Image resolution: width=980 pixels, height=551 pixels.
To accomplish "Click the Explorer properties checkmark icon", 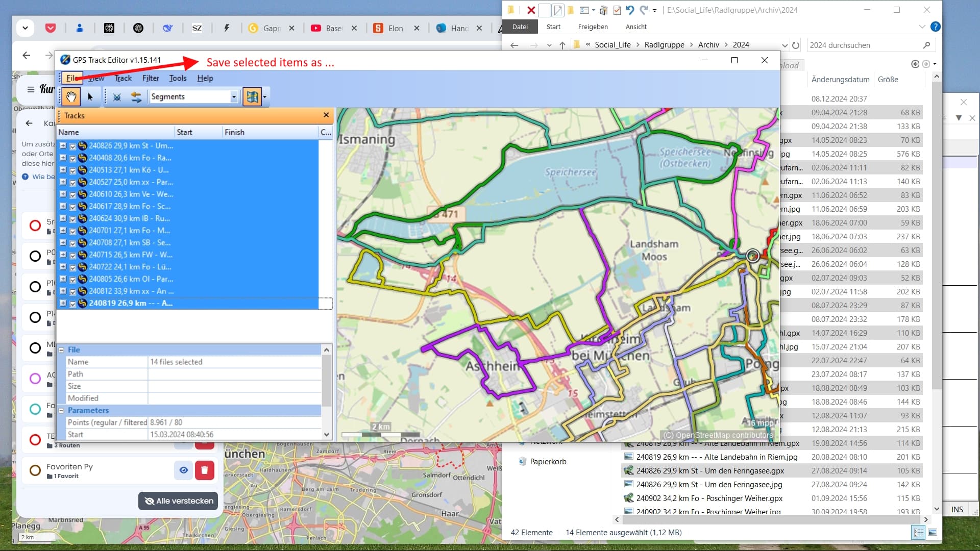I will coord(617,10).
